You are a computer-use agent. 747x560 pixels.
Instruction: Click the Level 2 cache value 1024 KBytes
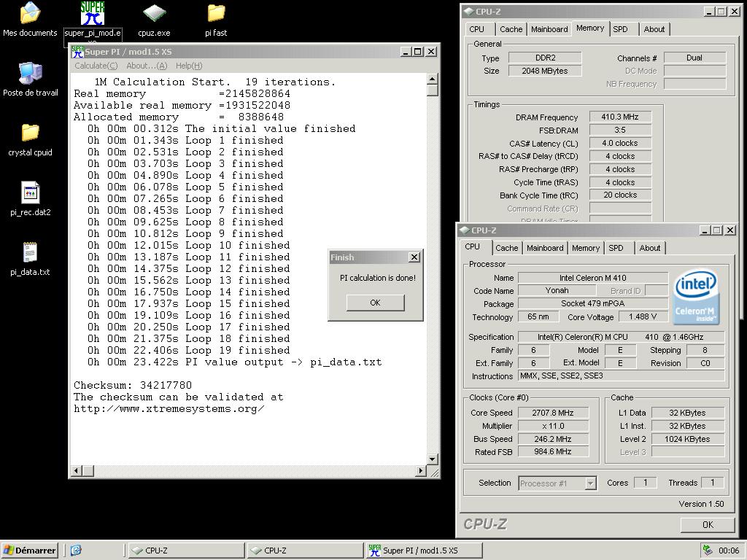pos(687,439)
